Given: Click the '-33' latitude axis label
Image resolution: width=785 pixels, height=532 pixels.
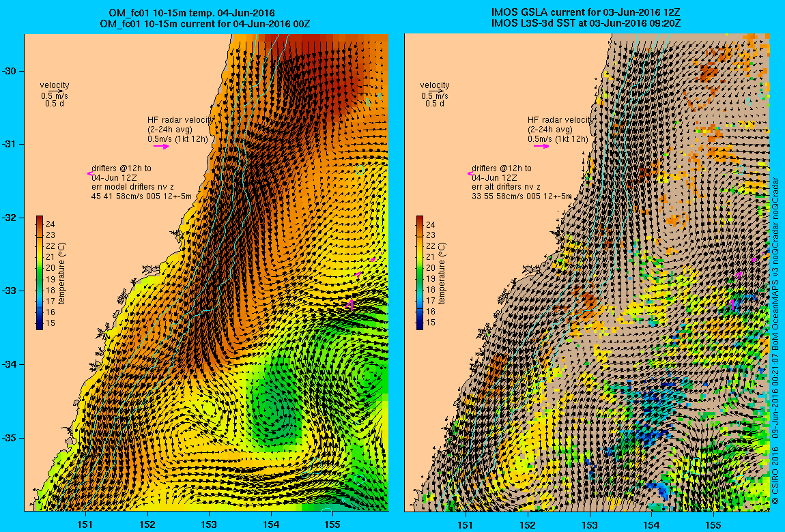Looking at the screenshot, I should coord(9,291).
